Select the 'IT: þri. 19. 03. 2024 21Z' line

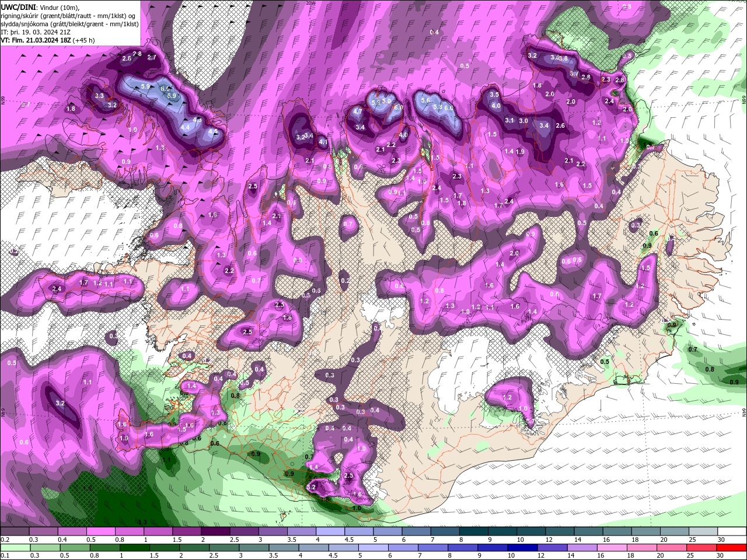[36, 32]
